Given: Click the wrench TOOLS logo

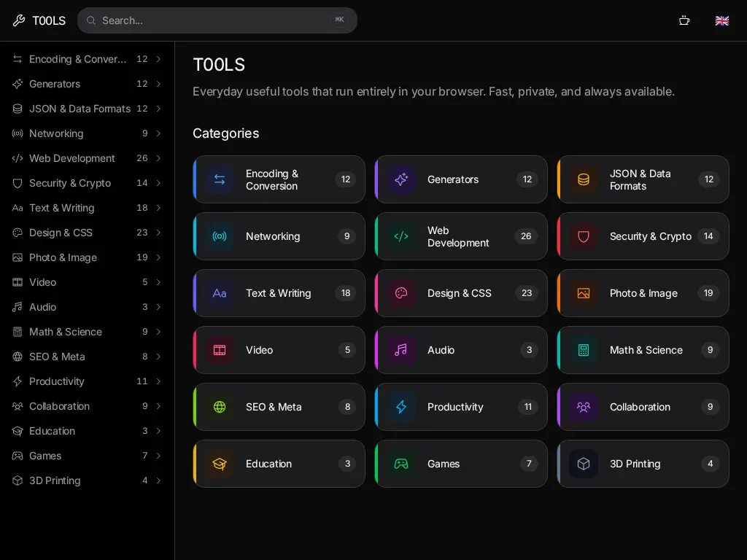Looking at the screenshot, I should point(39,20).
